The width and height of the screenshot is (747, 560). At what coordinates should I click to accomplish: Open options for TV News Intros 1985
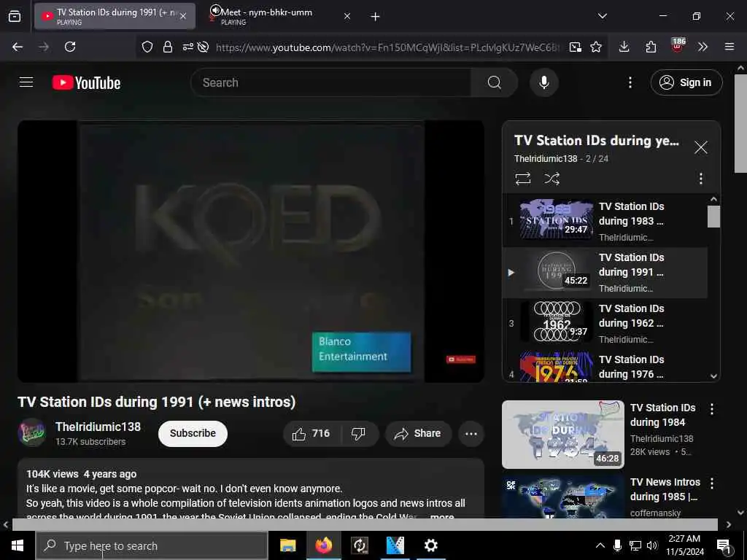pos(711,483)
